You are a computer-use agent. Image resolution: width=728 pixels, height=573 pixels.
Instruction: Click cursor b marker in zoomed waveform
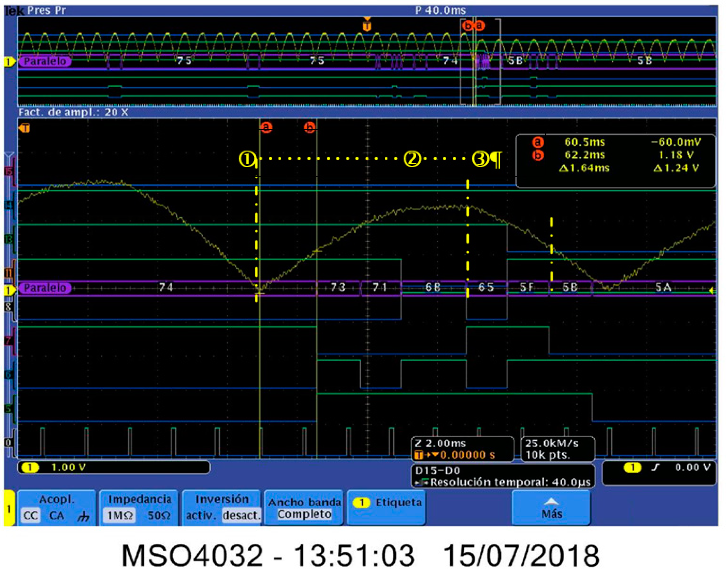click(309, 127)
